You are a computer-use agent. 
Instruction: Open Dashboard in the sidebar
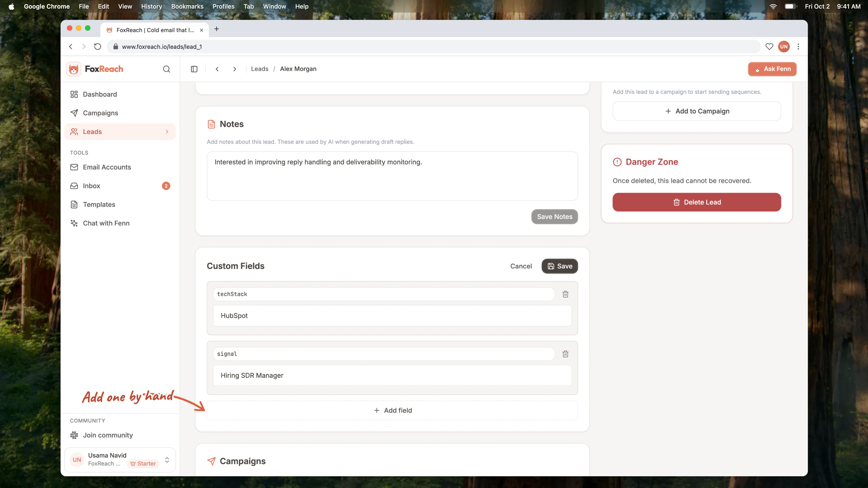point(120,94)
